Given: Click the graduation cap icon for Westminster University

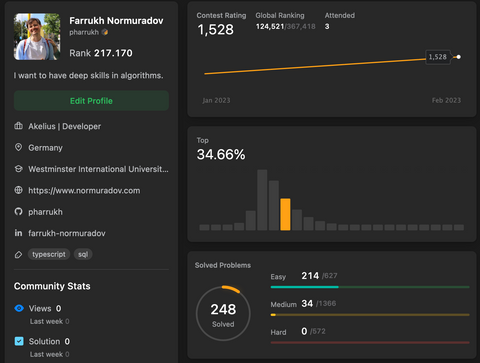Looking at the screenshot, I should [x=19, y=169].
